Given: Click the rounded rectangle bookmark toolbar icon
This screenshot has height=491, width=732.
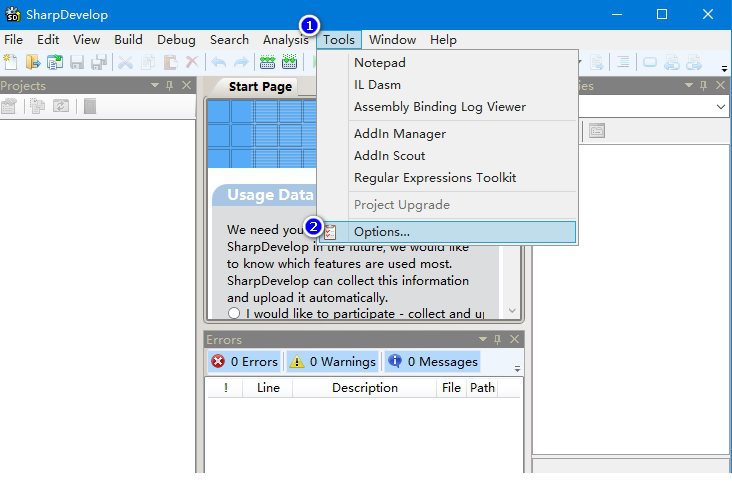Looking at the screenshot, I should pos(649,62).
